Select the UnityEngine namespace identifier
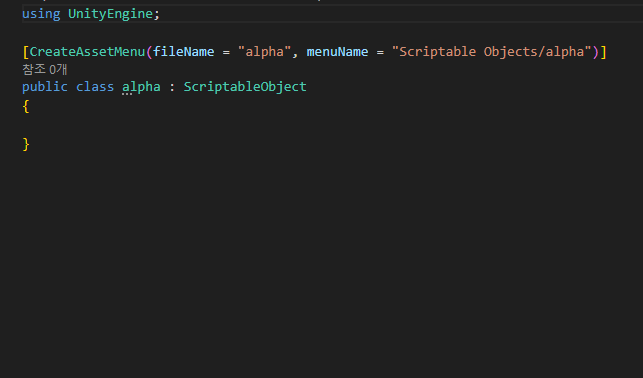Image resolution: width=643 pixels, height=378 pixels. pos(110,14)
